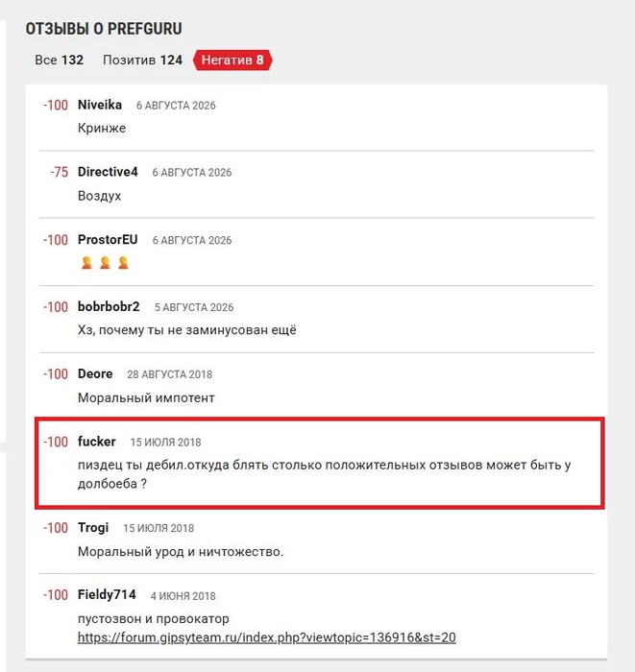Open the Позитив 124 tab
Image resolution: width=635 pixels, height=672 pixels.
click(142, 60)
